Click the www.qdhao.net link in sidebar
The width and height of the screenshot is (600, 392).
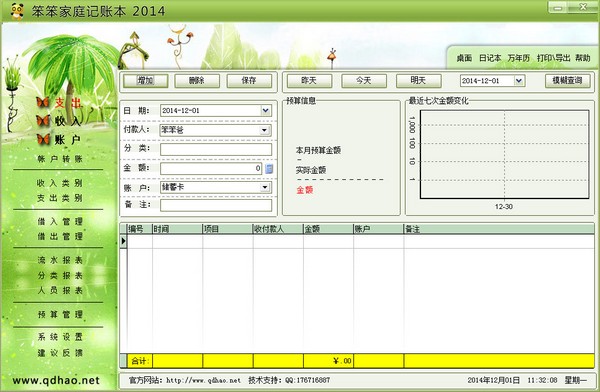tap(56, 381)
